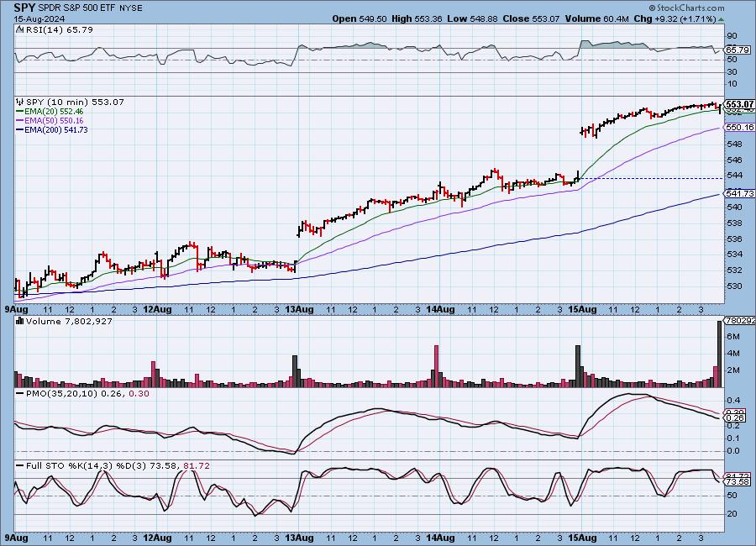The width and height of the screenshot is (756, 546).
Task: Click the 530 label on price axis
Action: click(735, 286)
